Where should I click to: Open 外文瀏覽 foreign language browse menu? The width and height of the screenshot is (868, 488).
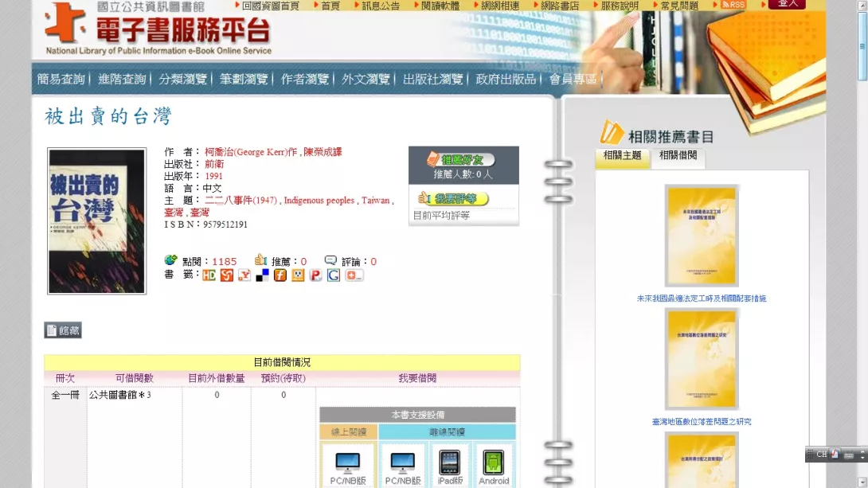tap(366, 79)
